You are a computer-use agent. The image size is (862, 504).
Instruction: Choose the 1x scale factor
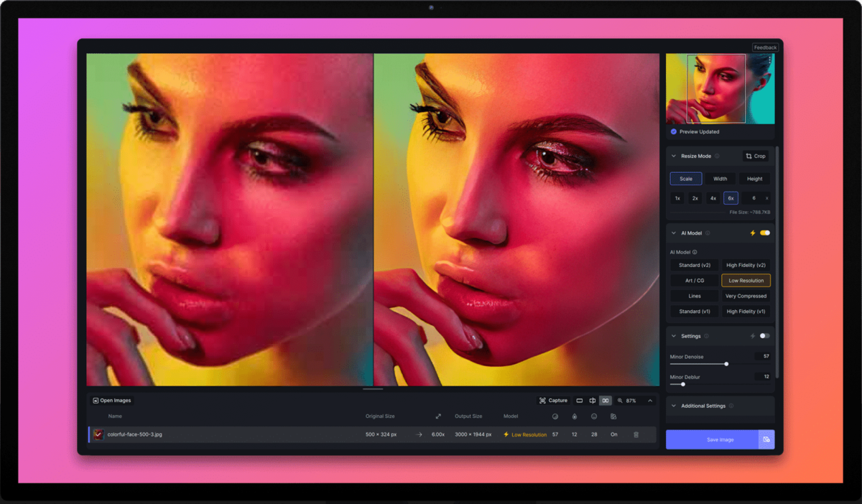click(x=677, y=198)
